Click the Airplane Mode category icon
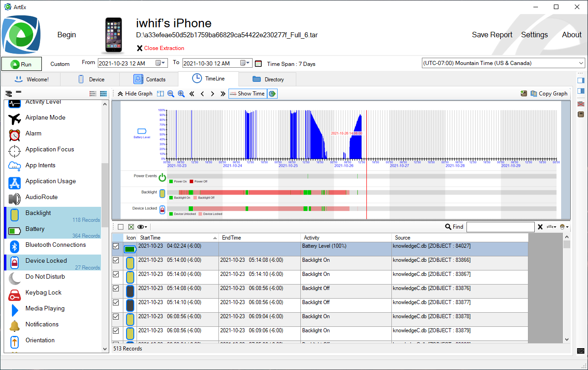The height and width of the screenshot is (370, 588). [x=15, y=118]
